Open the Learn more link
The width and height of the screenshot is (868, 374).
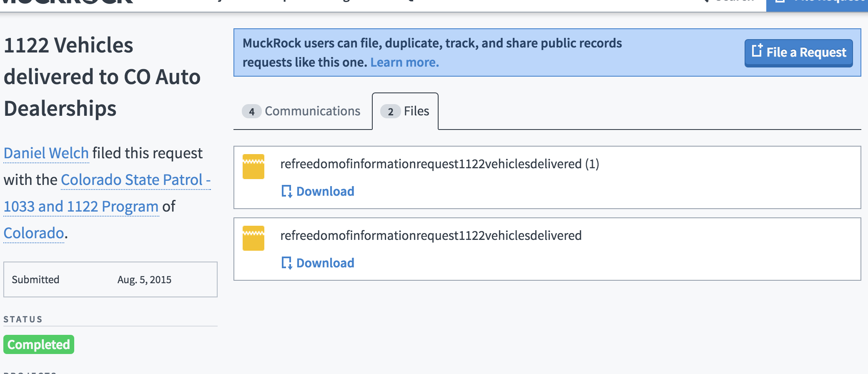click(x=404, y=62)
